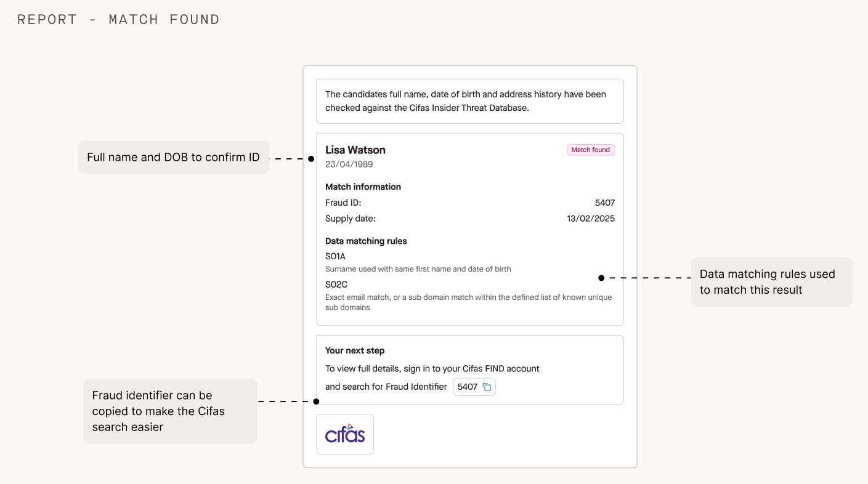The height and width of the screenshot is (484, 868).
Task: Expand the Data matching rules section
Action: 366,241
